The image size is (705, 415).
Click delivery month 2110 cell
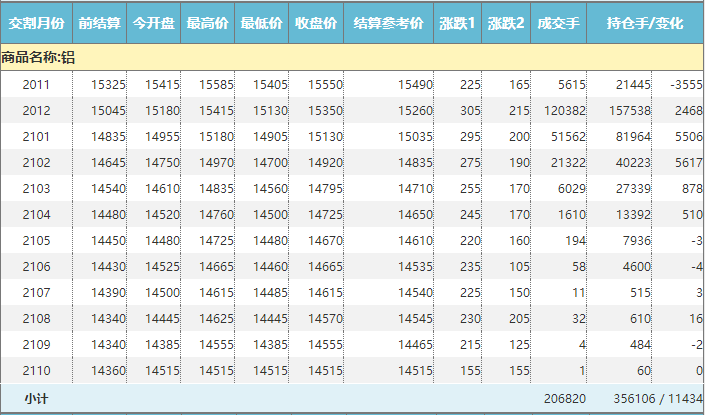(36, 370)
